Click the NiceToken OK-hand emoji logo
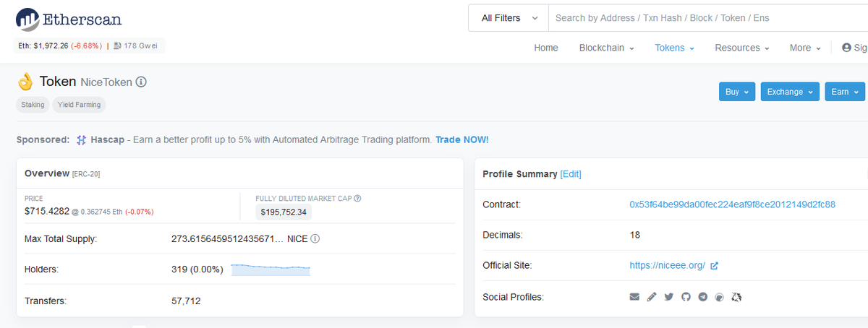Image resolution: width=868 pixels, height=328 pixels. pyautogui.click(x=25, y=82)
